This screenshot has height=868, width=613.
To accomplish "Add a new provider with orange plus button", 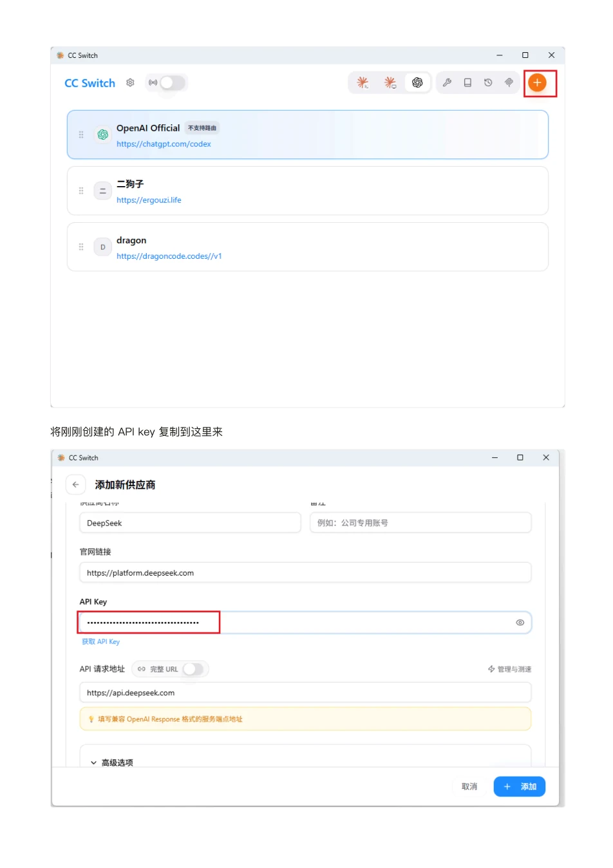I will pyautogui.click(x=537, y=82).
